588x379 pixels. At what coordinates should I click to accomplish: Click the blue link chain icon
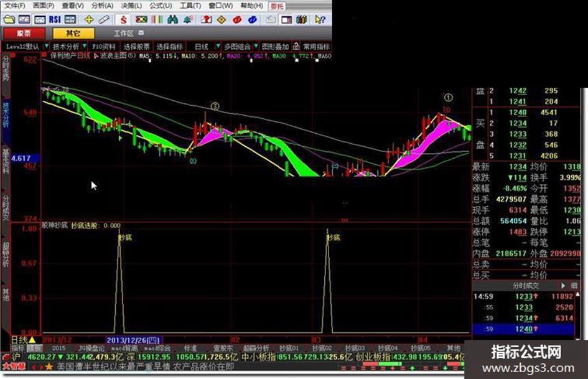point(253,19)
